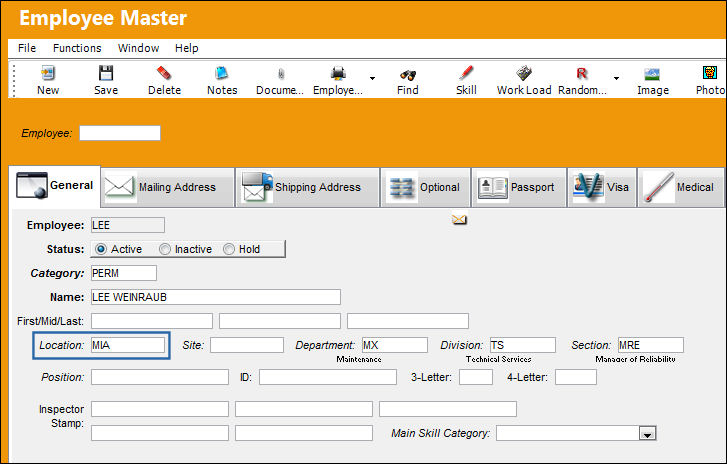
Task: Click the Section label
Action: [x=591, y=345]
